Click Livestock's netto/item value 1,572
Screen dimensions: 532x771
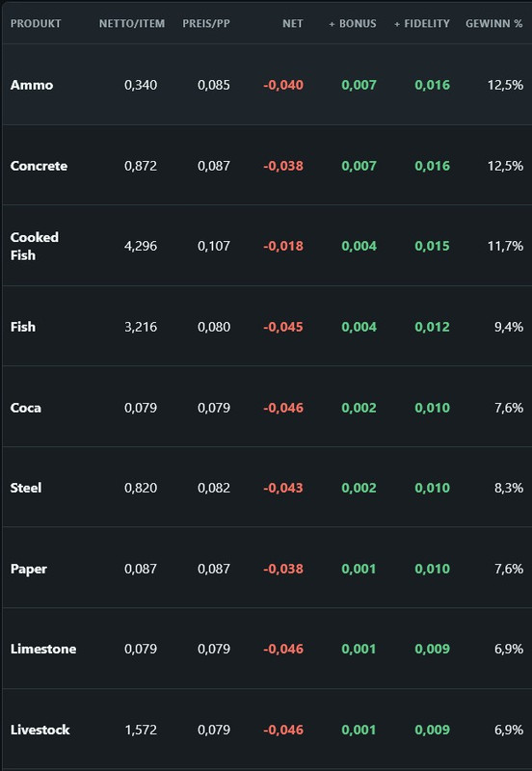click(141, 730)
